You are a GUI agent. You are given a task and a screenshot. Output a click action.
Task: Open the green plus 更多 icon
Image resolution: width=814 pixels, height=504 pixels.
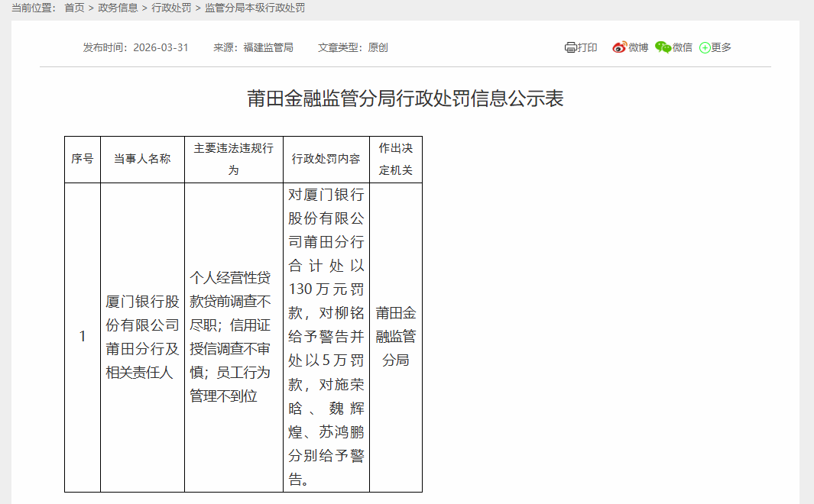coord(705,48)
